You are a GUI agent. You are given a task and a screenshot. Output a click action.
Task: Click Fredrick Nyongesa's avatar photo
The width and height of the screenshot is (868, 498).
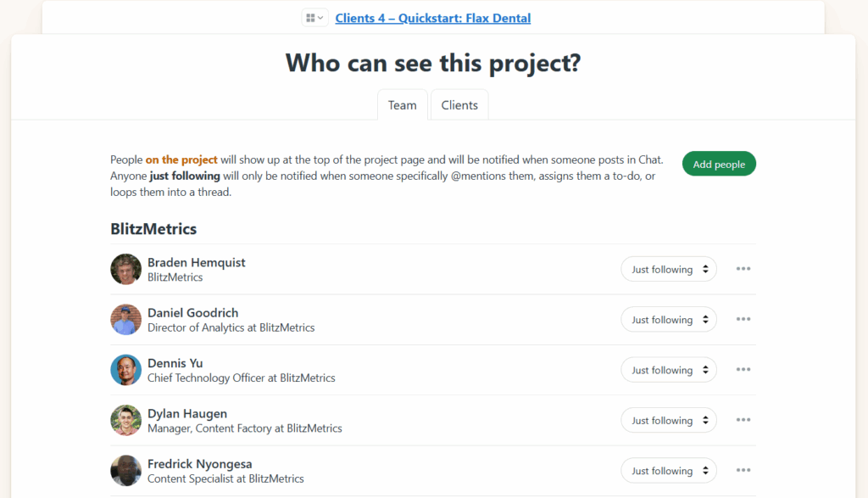[x=125, y=471]
